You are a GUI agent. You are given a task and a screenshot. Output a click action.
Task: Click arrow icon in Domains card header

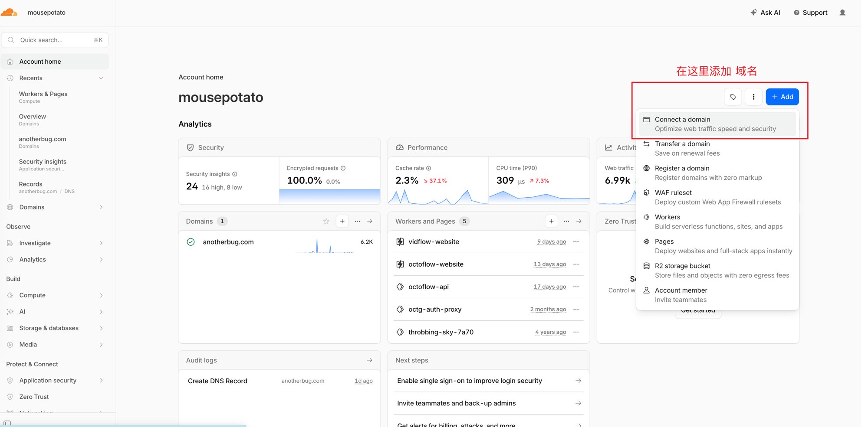(370, 221)
